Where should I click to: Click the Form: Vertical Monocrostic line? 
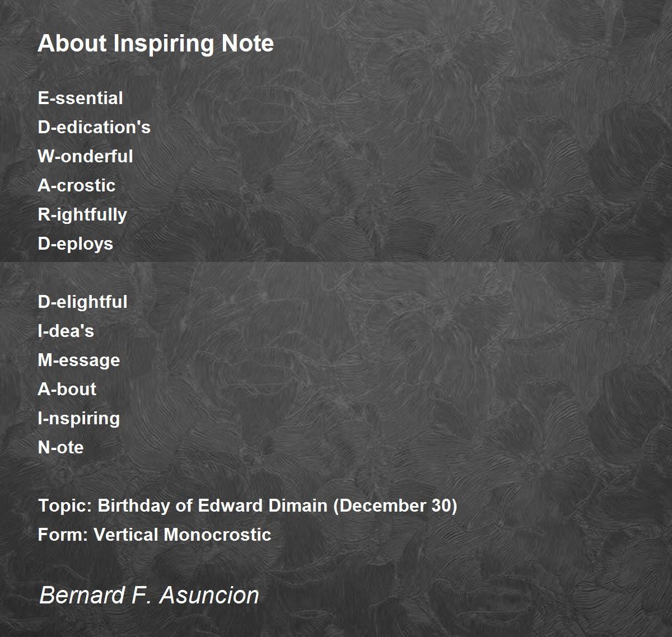coord(155,535)
